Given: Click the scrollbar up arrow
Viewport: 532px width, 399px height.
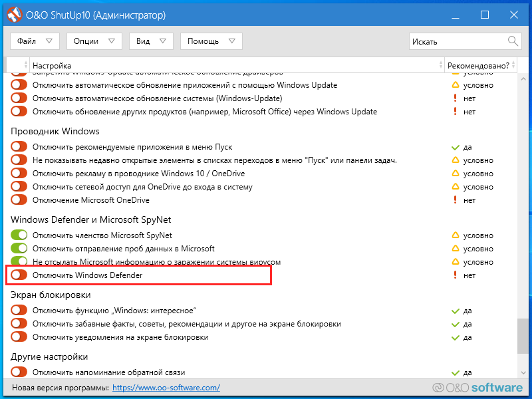Looking at the screenshot, I should [523, 79].
